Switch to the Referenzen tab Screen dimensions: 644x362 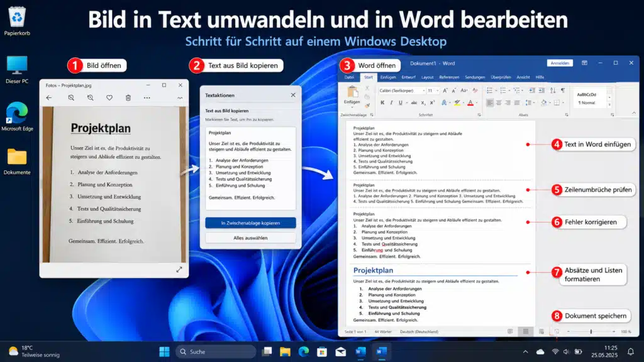tap(449, 77)
